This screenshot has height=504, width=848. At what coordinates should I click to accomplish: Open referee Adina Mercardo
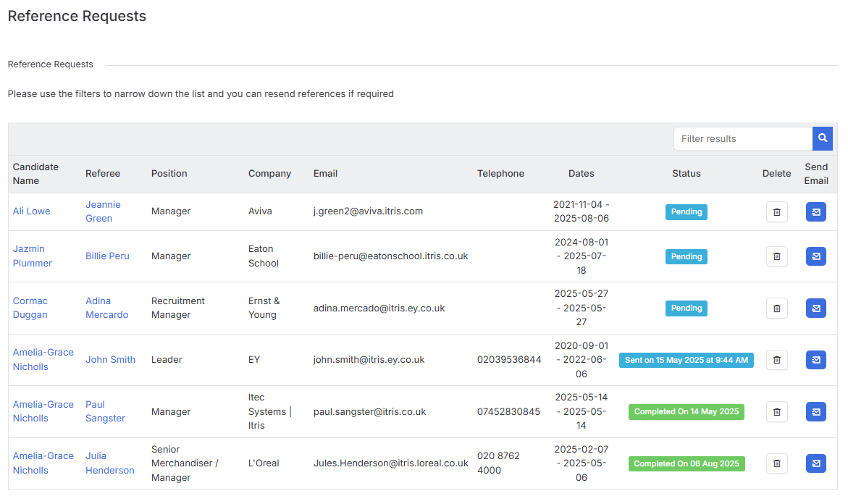click(106, 308)
